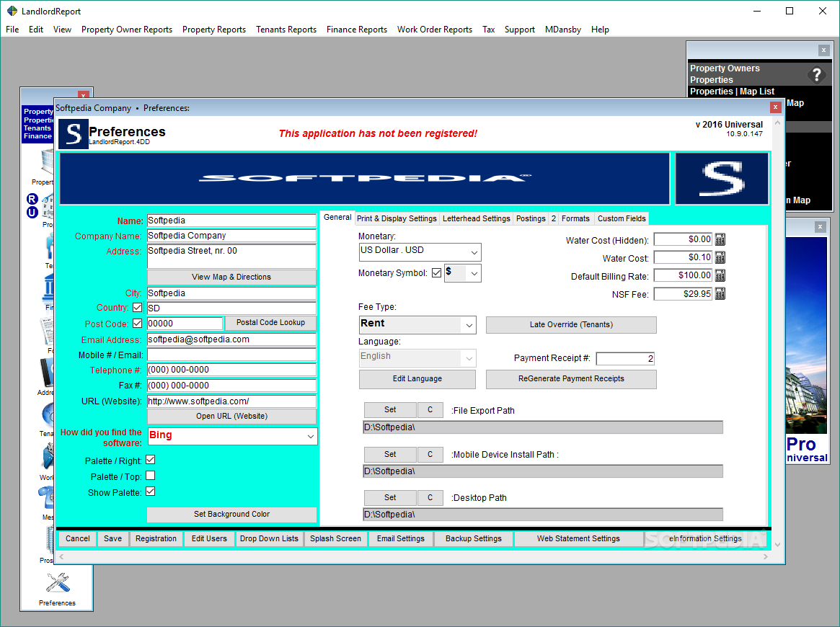Click Properties | Map List in right palette
This screenshot has height=627, width=840.
732,92
